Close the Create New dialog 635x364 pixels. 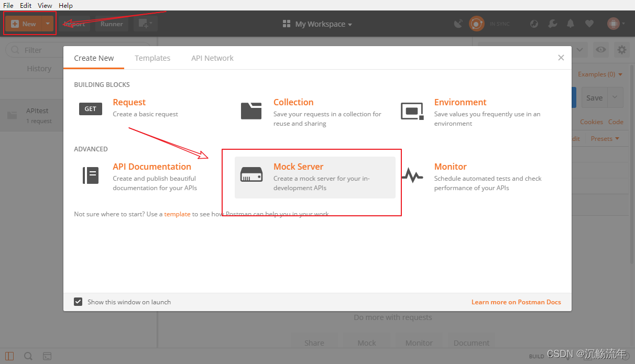(x=561, y=58)
